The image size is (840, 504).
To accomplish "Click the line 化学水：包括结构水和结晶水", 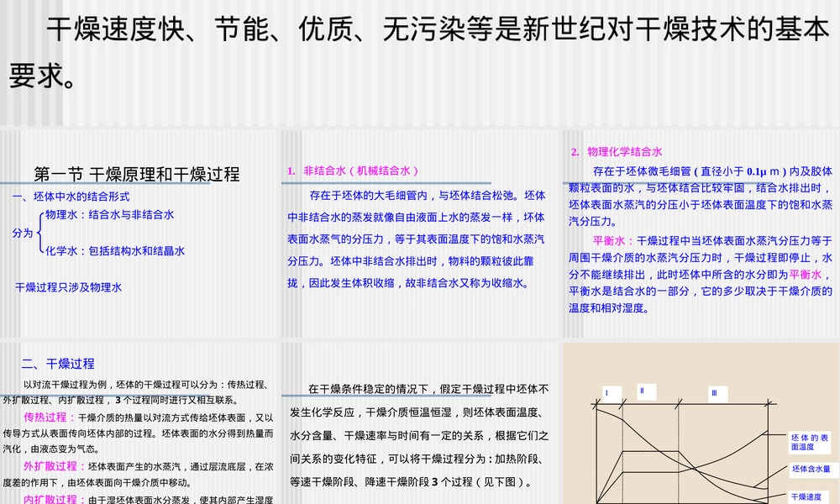I will pos(115,250).
